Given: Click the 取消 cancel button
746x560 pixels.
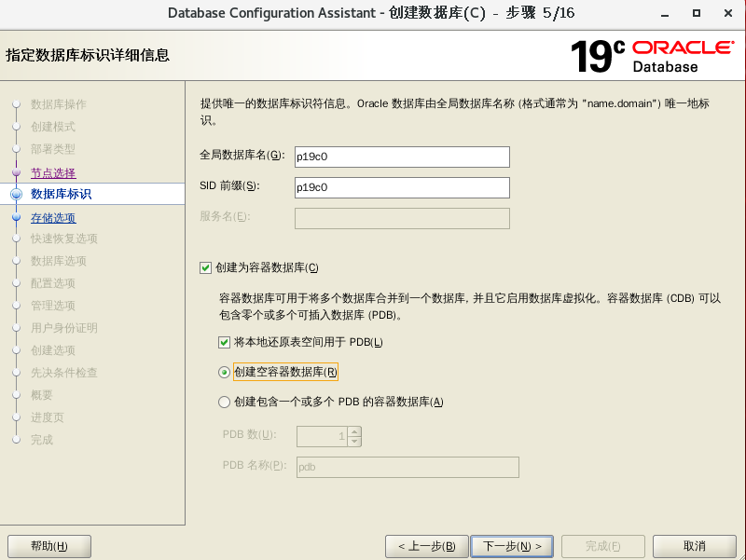Looking at the screenshot, I should pos(694,546).
